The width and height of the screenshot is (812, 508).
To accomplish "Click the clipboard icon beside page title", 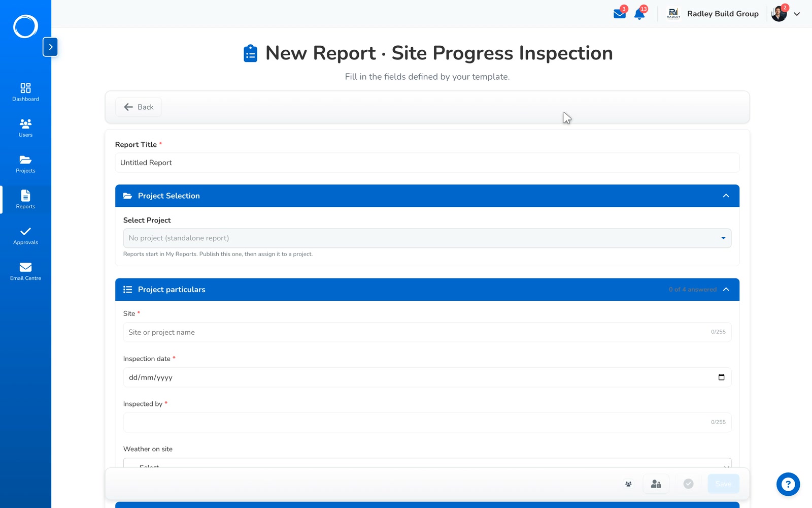I will (x=250, y=53).
